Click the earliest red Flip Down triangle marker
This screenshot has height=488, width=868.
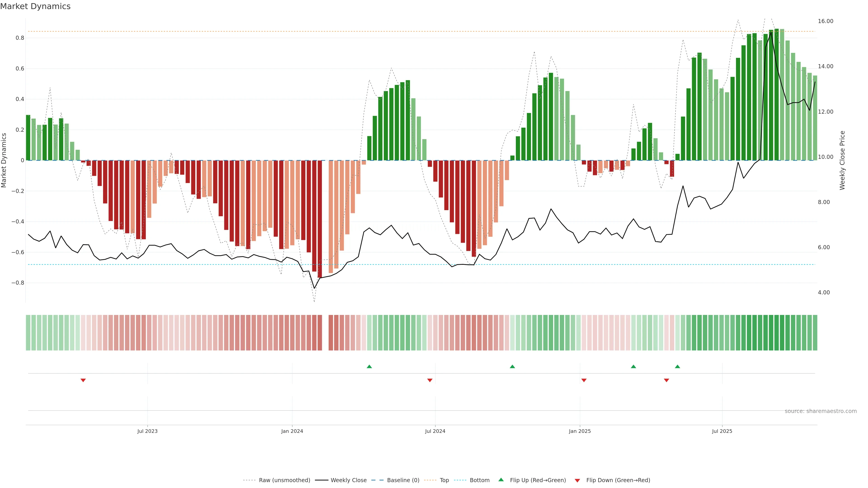coord(83,380)
